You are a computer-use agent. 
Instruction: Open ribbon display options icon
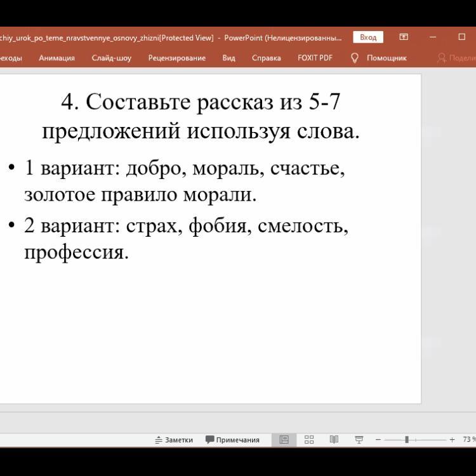point(404,37)
